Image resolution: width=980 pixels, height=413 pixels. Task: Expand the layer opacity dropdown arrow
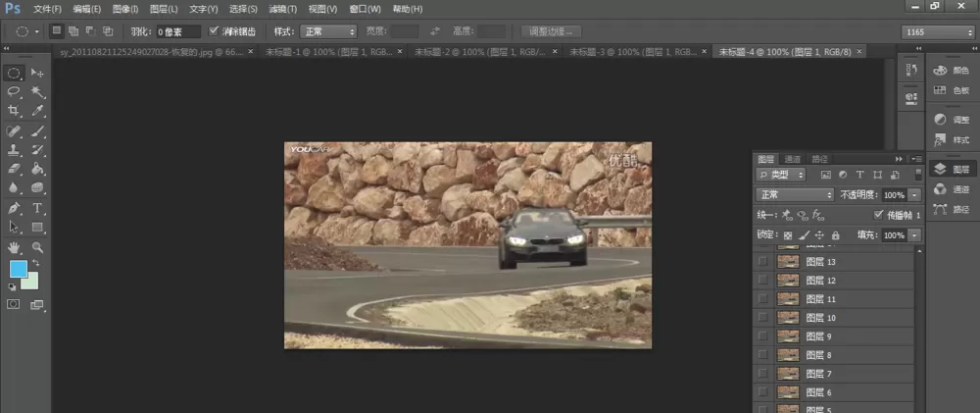[915, 194]
